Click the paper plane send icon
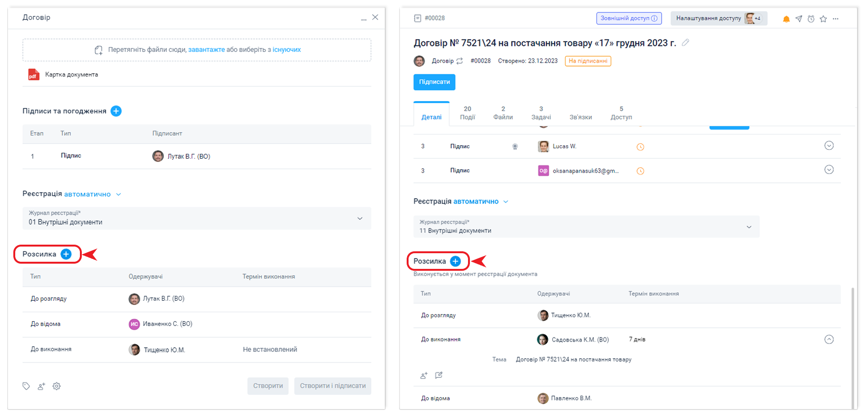 click(799, 19)
